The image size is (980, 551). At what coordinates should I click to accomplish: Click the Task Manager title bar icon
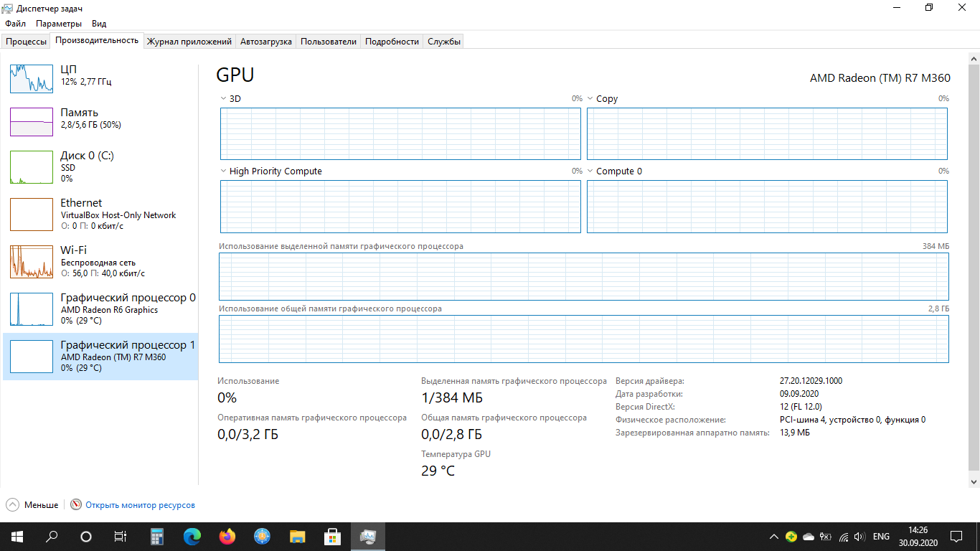pos(8,8)
